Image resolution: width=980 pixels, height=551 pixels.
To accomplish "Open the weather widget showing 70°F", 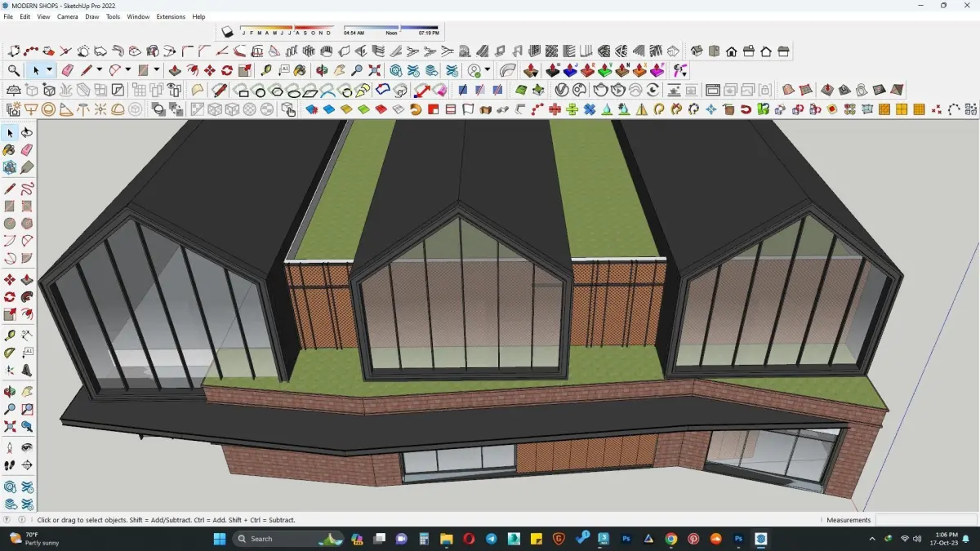I will tap(34, 539).
